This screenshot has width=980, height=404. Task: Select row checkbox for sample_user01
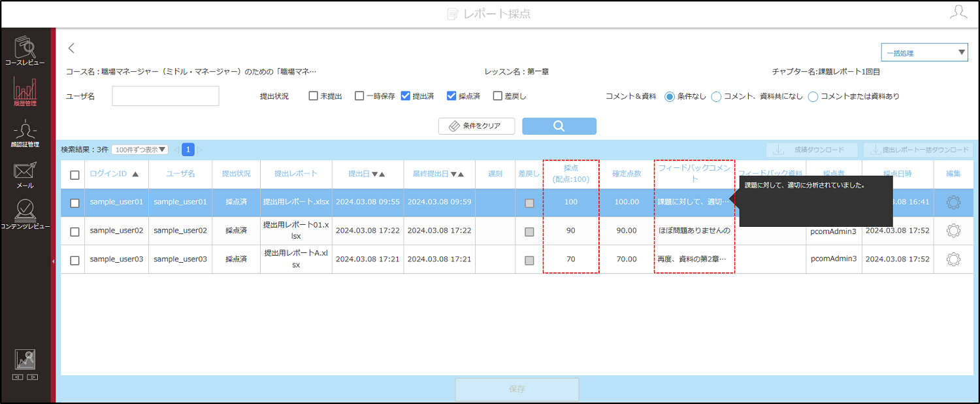tap(74, 203)
